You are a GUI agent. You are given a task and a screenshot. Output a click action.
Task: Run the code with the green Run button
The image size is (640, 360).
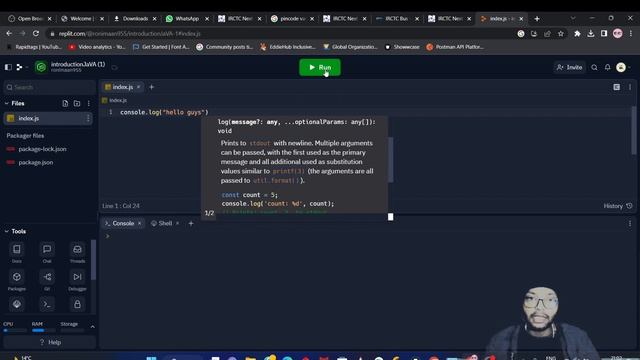pos(320,67)
